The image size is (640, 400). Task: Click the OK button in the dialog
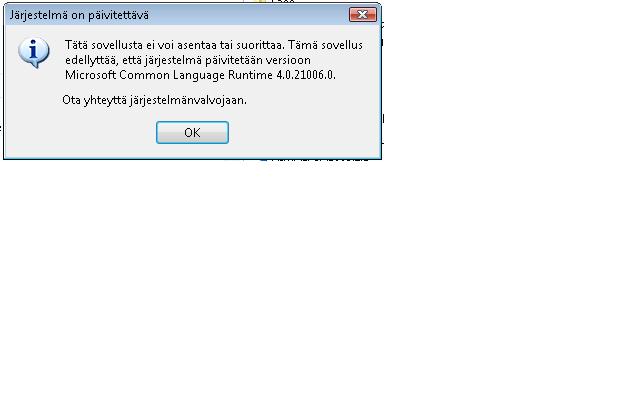click(192, 132)
